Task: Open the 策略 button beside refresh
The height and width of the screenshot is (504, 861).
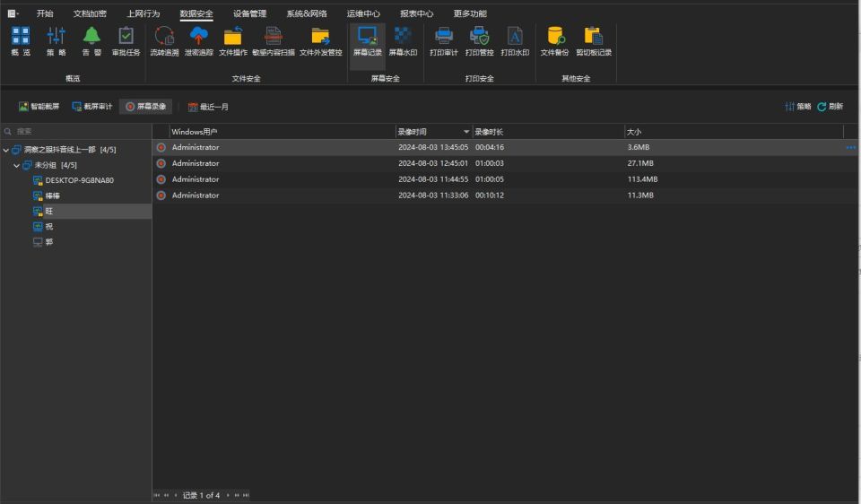Action: point(798,107)
